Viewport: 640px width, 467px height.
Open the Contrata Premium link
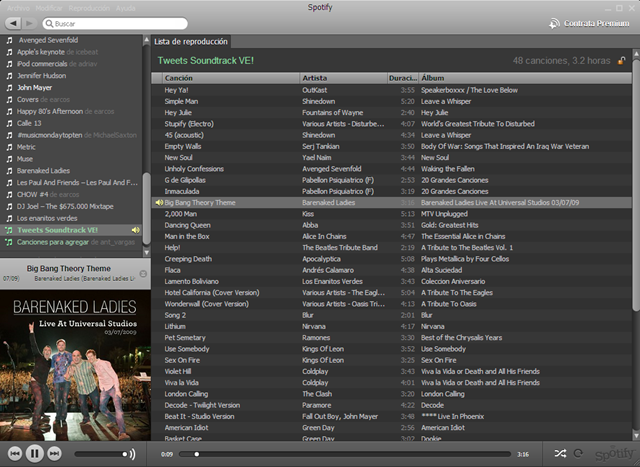click(589, 23)
